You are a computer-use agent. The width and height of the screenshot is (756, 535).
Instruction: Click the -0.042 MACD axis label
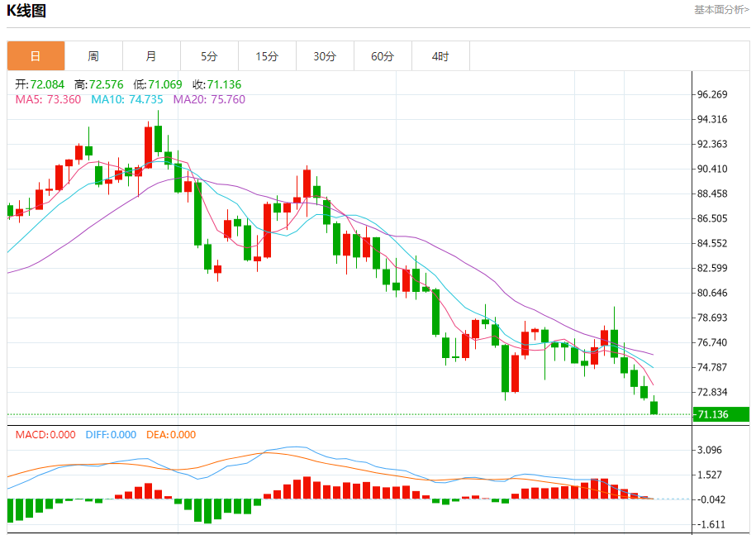point(711,499)
